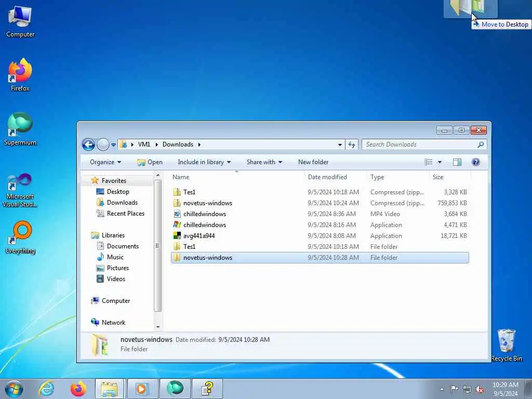Click the Back navigation arrow in Explorer

(x=88, y=144)
